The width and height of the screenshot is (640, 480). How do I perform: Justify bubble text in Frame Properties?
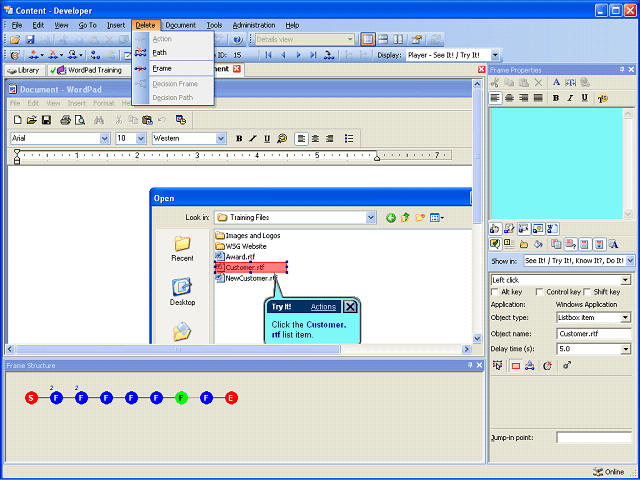[538, 98]
